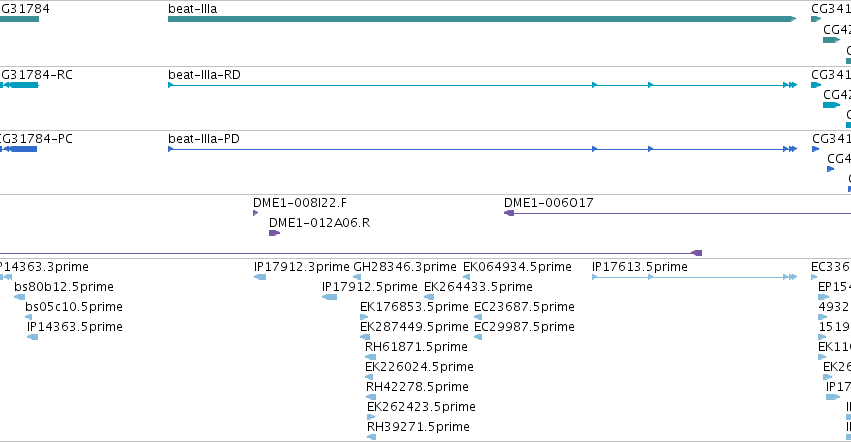Open the IP17613.5prime spliced EST line
Viewport: 851px width, 442px height.
pos(695,277)
